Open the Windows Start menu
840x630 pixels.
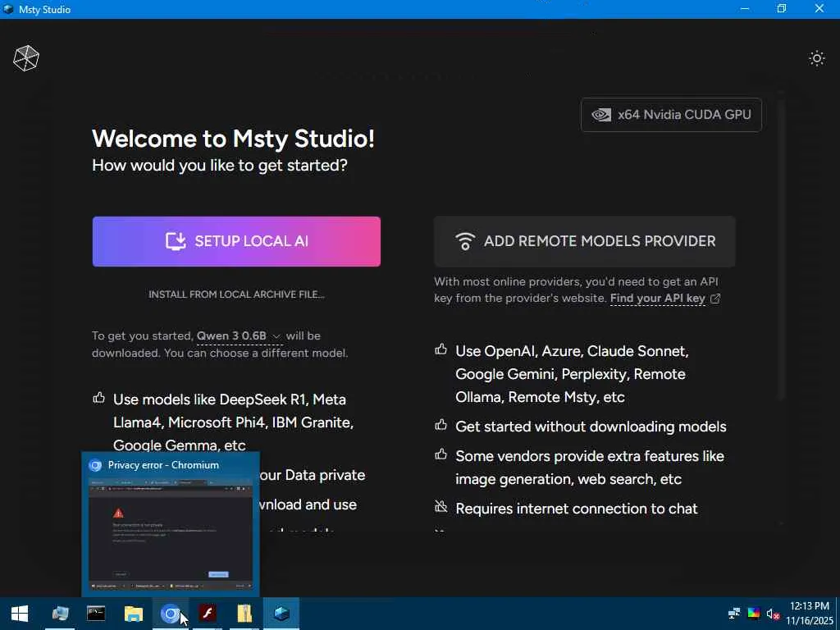(x=20, y=614)
